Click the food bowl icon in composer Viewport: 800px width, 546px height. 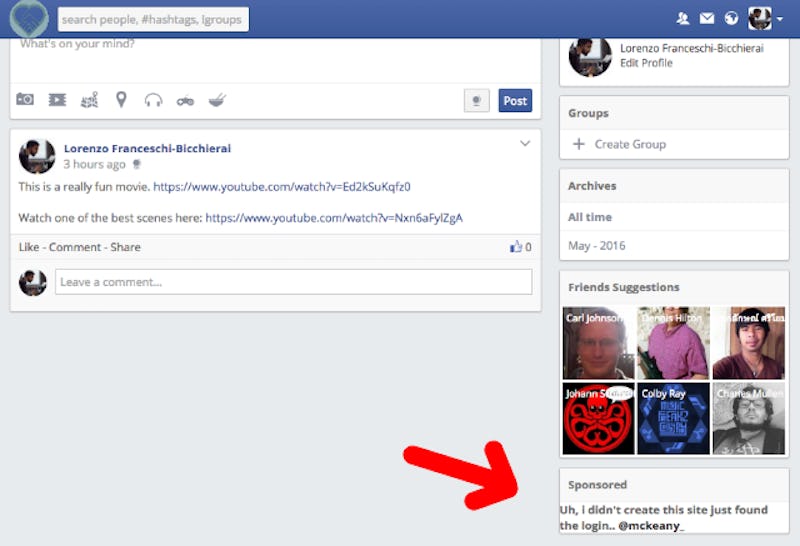(216, 100)
